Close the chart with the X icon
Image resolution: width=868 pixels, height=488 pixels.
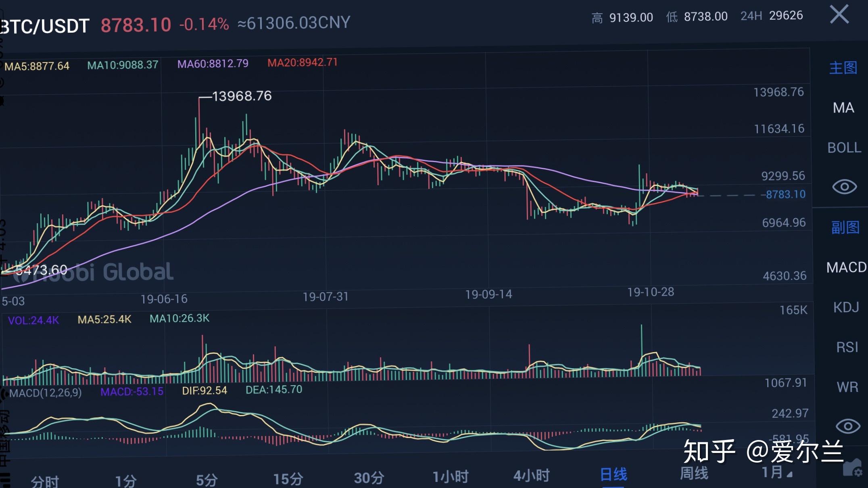point(839,15)
